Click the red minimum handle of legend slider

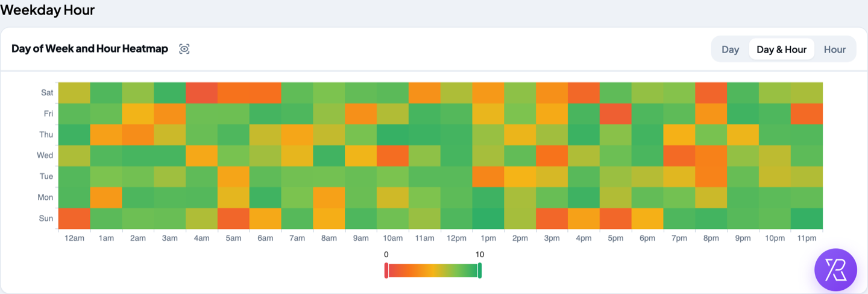tap(386, 270)
